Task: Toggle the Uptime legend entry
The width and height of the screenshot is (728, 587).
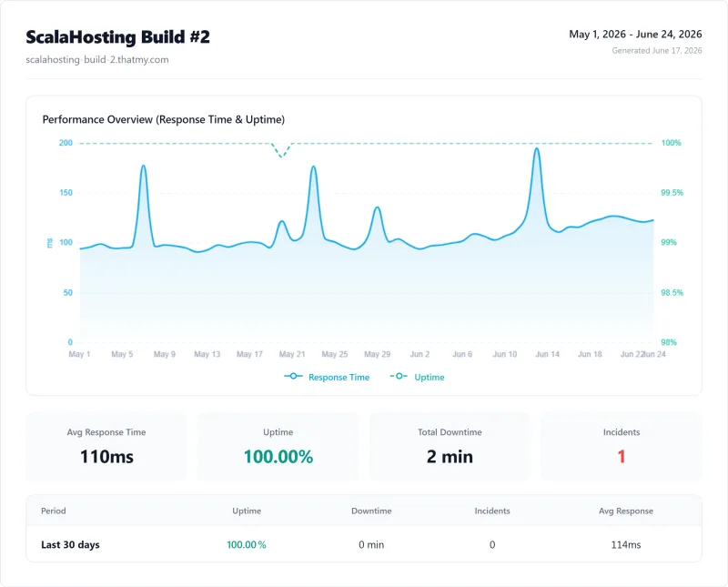Action: [417, 377]
